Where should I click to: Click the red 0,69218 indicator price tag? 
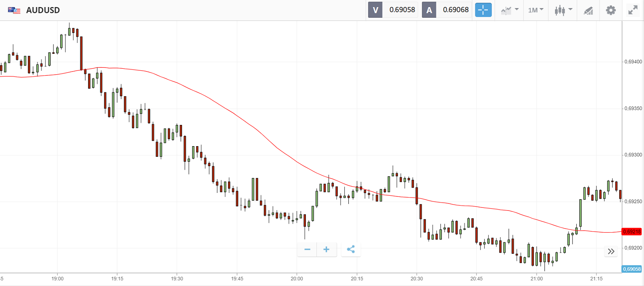[x=631, y=232]
